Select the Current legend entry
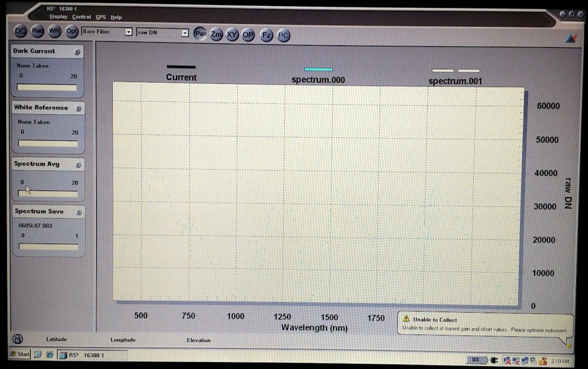588x369 pixels. (x=181, y=73)
